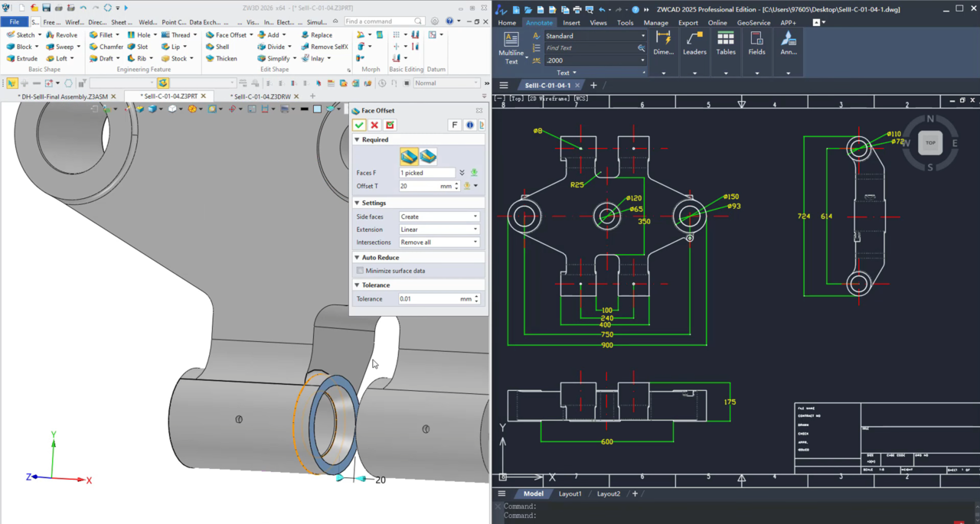Image resolution: width=980 pixels, height=524 pixels.
Task: Open the Side faces dropdown
Action: point(439,216)
